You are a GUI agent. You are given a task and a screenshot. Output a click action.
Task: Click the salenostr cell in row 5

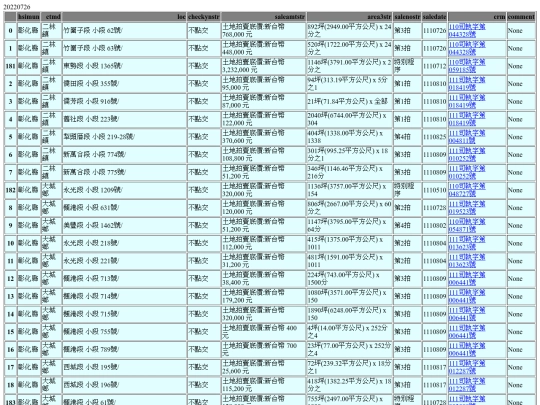coord(407,137)
